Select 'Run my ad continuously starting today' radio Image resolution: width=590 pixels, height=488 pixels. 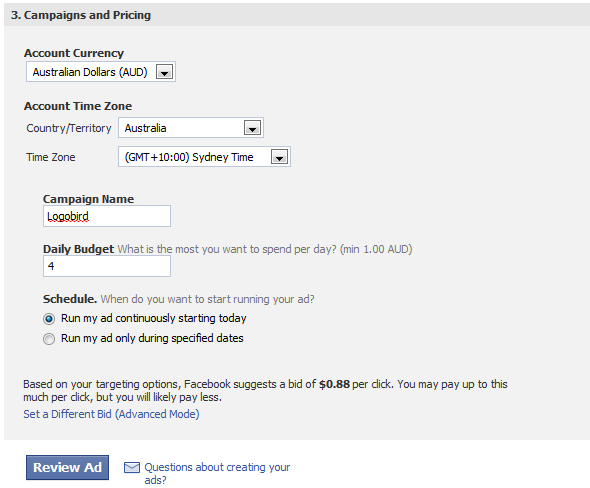[49, 319]
